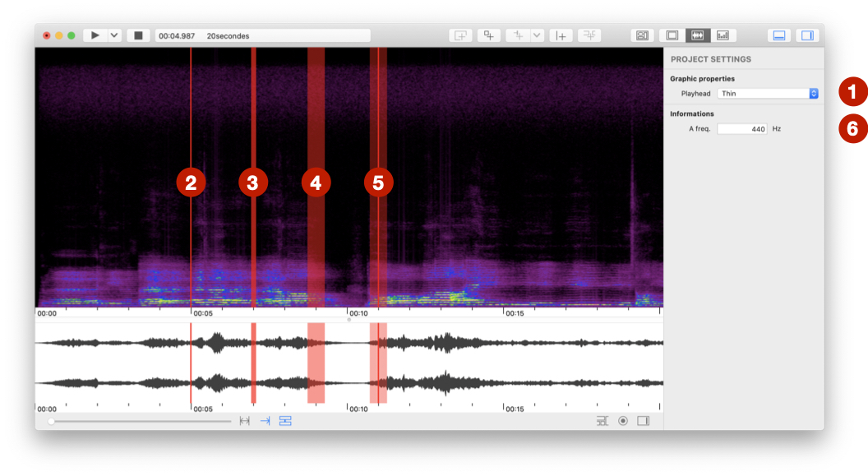Click the split crosshair toolbar icon
The image size is (868, 476).
coord(589,35)
